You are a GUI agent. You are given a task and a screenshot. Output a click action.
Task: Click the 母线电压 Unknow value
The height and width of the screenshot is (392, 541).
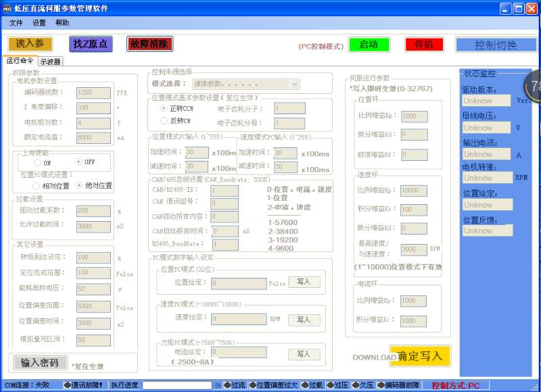486,128
